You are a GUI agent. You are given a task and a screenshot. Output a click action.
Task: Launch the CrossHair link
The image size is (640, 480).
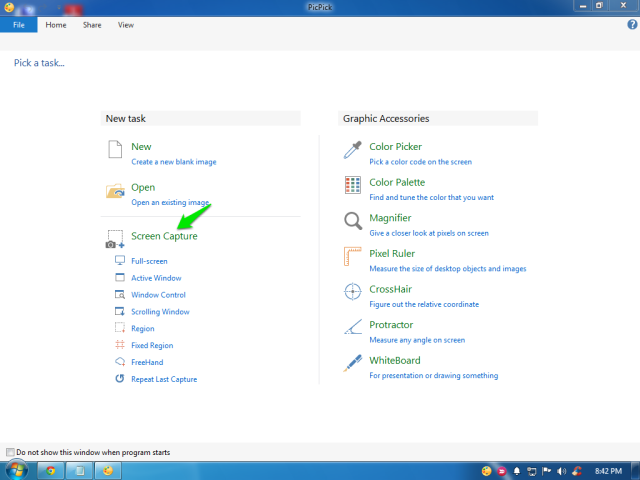391,289
